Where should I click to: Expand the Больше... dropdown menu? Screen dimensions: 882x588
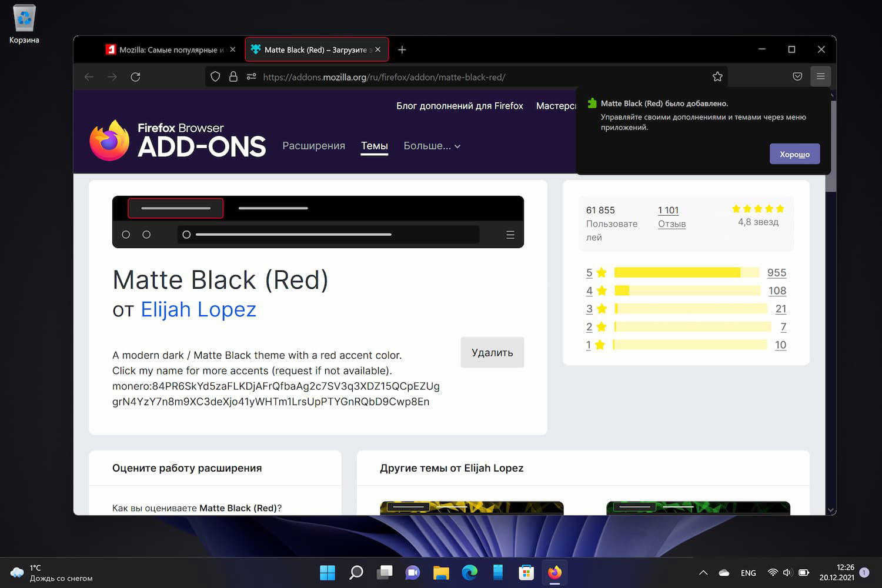pos(432,146)
